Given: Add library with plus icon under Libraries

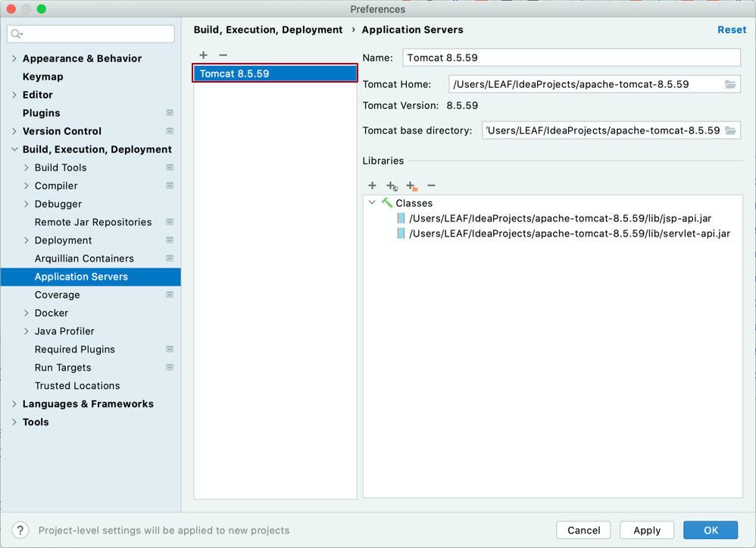Looking at the screenshot, I should pos(372,185).
